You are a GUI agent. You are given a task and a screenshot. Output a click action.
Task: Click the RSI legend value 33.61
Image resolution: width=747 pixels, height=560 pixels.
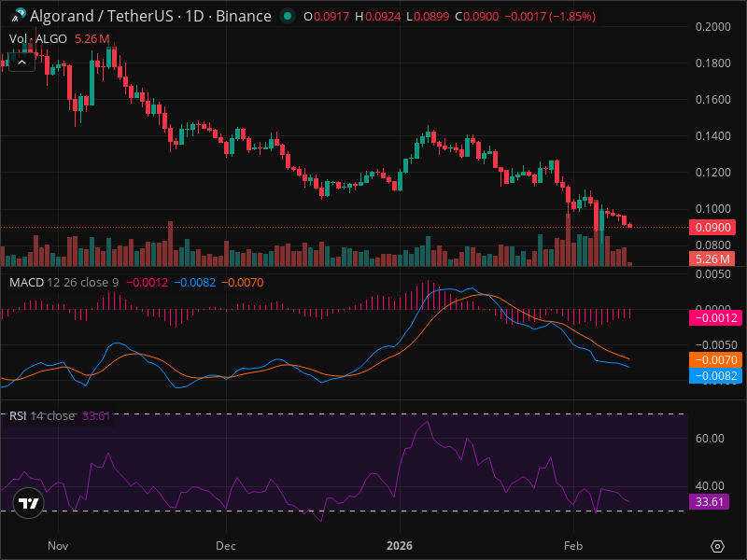96,415
